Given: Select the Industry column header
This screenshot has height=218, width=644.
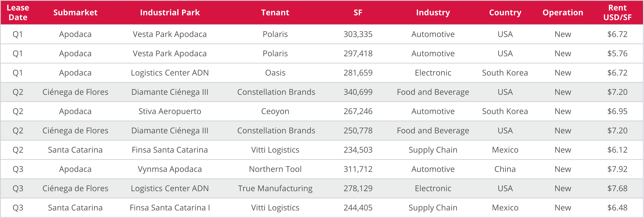Looking at the screenshot, I should [433, 13].
